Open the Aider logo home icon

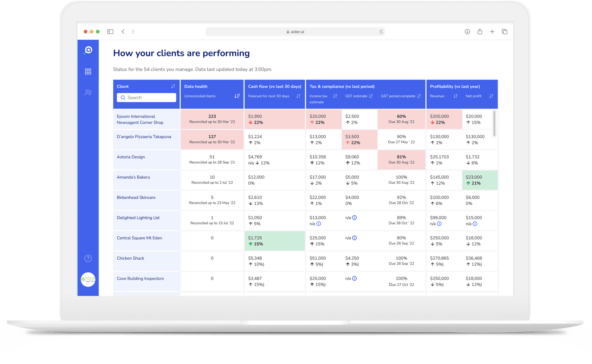pyautogui.click(x=88, y=50)
